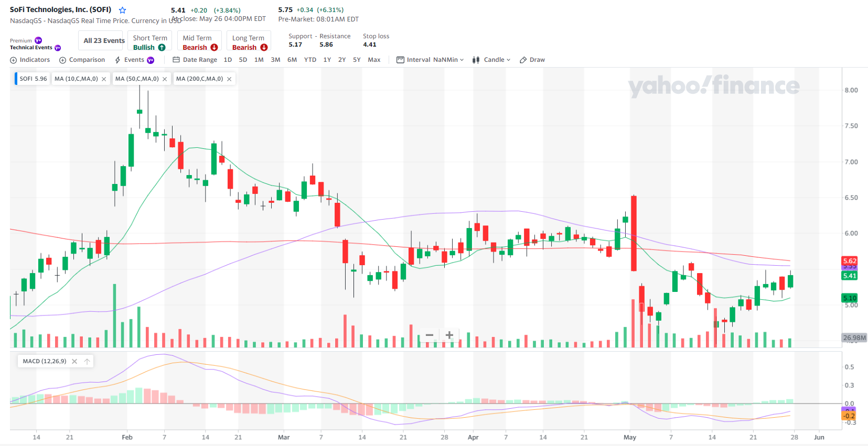Remove the MA (10,C,MA,0) indicator
This screenshot has height=446, width=868.
(104, 79)
